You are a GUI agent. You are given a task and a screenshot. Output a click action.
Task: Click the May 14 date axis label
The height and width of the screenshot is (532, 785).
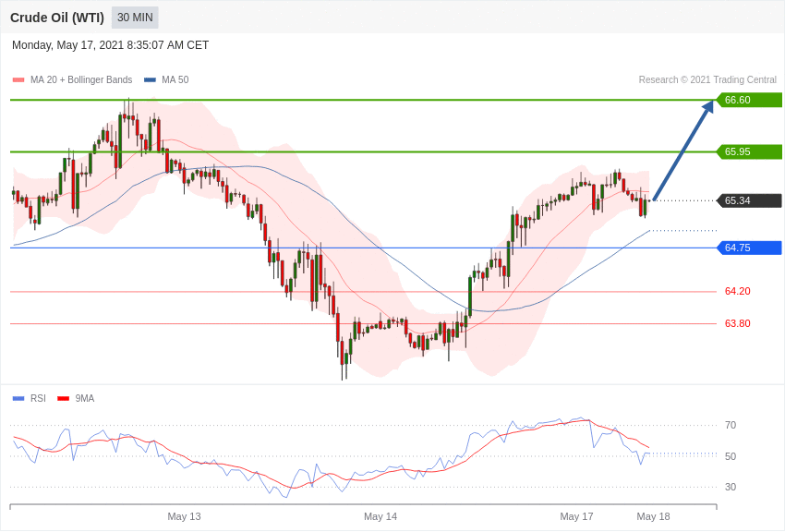pos(380,516)
